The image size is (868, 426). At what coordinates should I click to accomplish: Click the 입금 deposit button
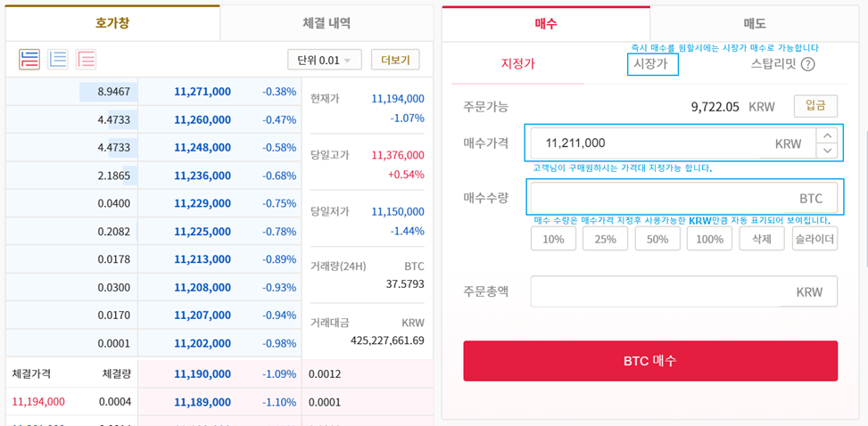point(816,106)
